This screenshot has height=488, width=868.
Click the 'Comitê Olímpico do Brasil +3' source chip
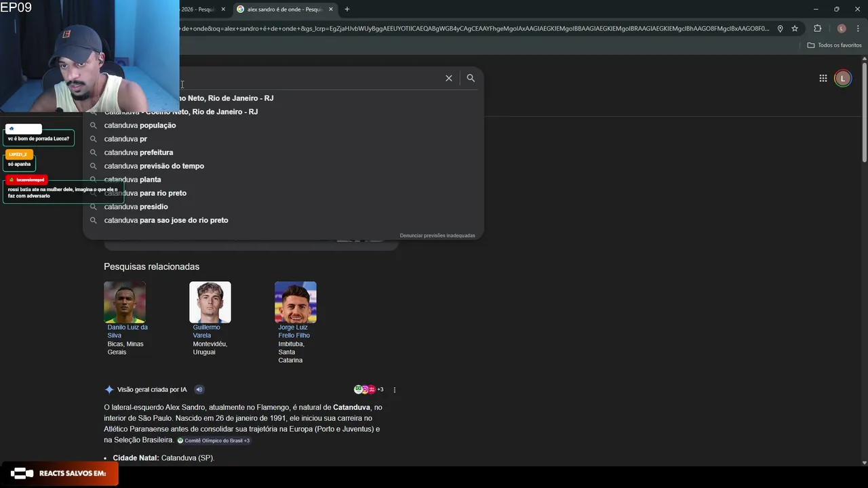[x=214, y=441]
